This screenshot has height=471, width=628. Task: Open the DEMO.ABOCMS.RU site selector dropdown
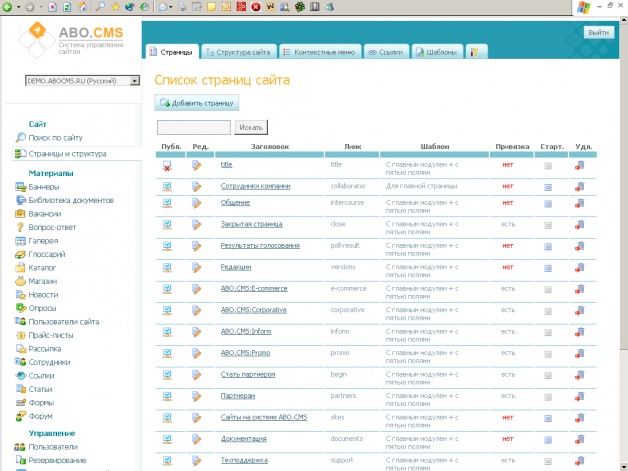click(x=82, y=80)
